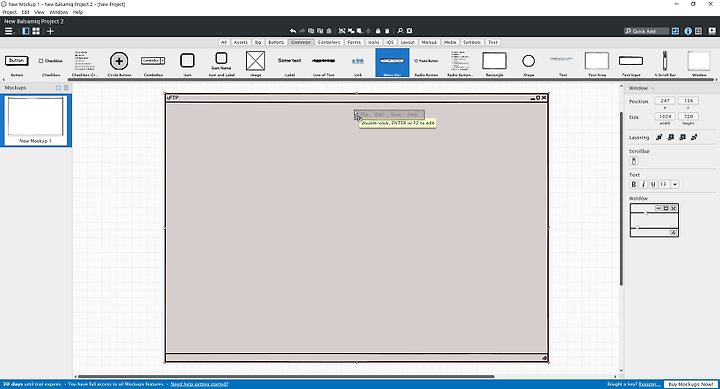The width and height of the screenshot is (720, 389).
Task: Select the V Scroll Bar control
Action: point(665,63)
